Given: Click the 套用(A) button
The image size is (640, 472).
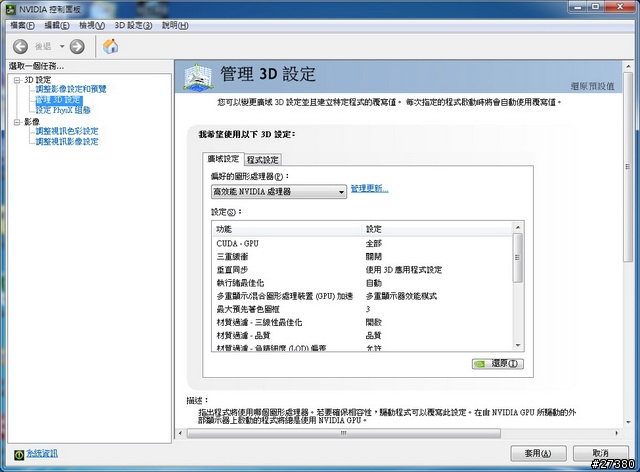Looking at the screenshot, I should 538,453.
